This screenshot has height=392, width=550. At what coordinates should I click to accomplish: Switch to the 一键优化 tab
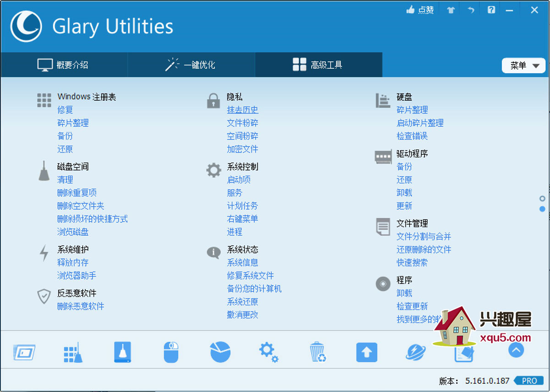(x=191, y=65)
